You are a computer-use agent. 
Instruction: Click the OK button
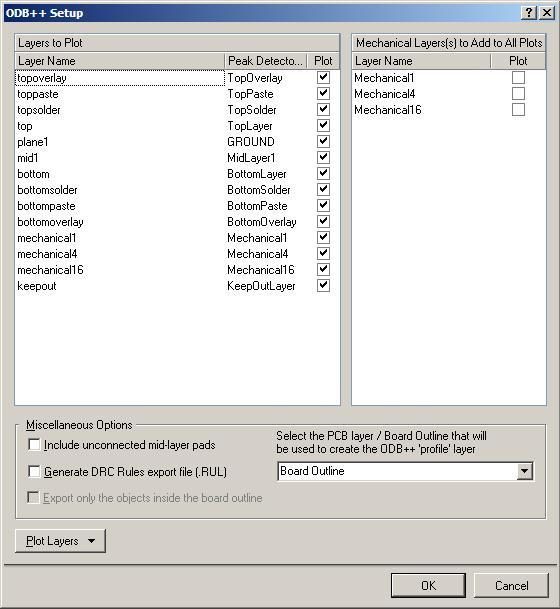tap(428, 585)
